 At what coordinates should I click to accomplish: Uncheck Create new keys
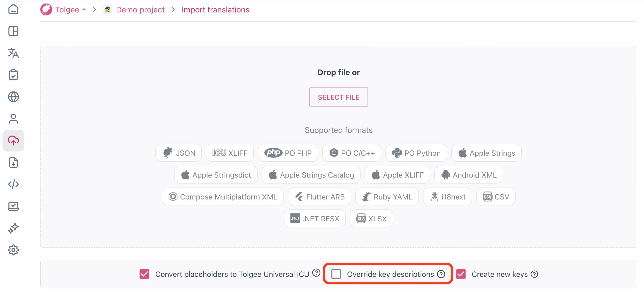point(461,274)
